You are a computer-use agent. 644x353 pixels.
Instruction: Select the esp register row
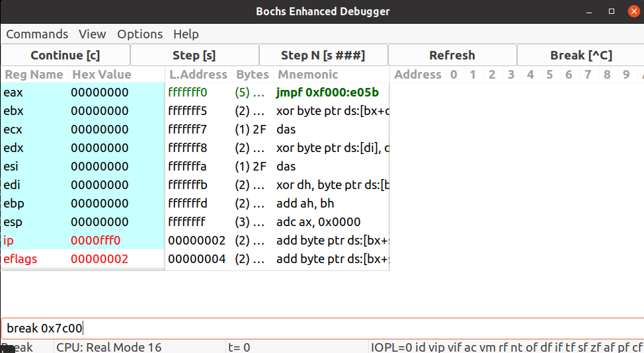pyautogui.click(x=83, y=221)
